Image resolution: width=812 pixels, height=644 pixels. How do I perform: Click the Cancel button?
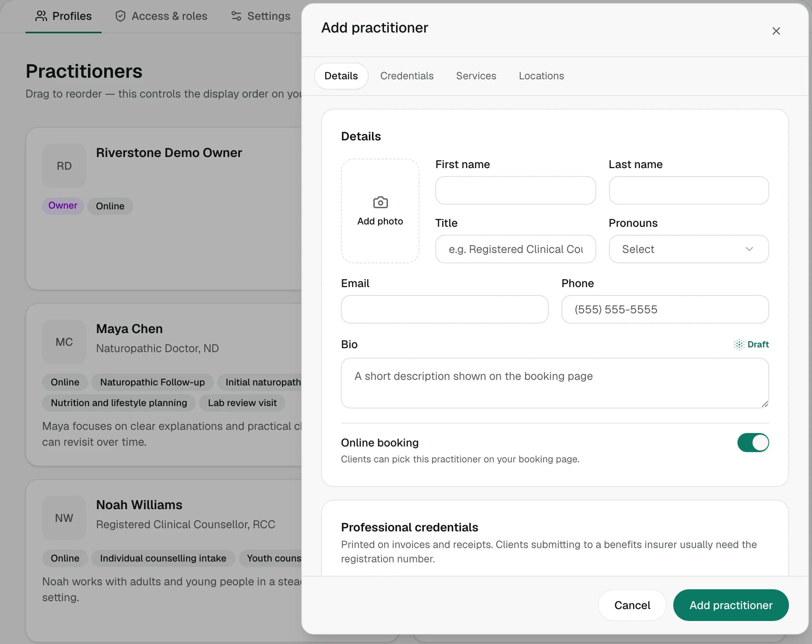click(632, 605)
